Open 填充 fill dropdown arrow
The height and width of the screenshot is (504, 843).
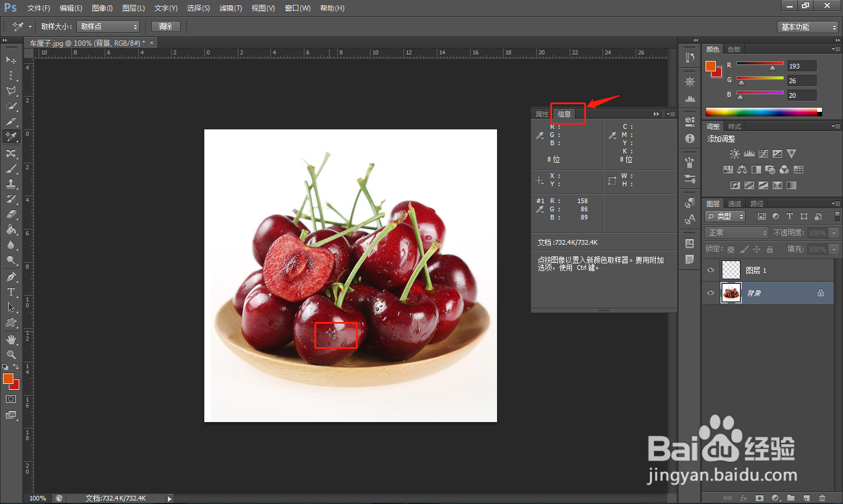click(x=834, y=249)
